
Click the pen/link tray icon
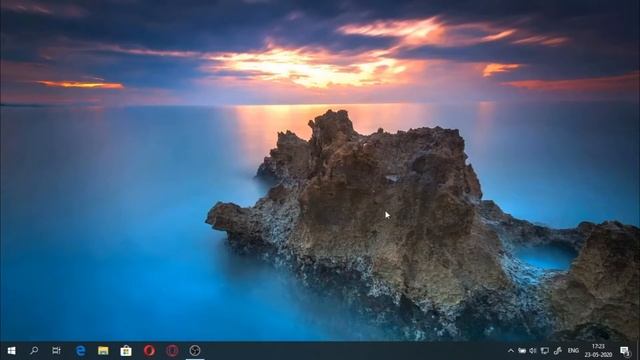tap(558, 351)
